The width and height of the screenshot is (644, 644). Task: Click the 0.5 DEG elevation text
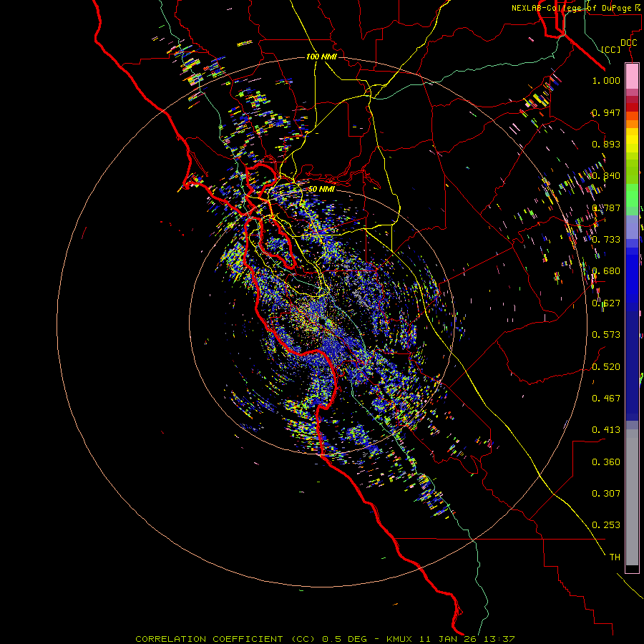[x=343, y=639]
